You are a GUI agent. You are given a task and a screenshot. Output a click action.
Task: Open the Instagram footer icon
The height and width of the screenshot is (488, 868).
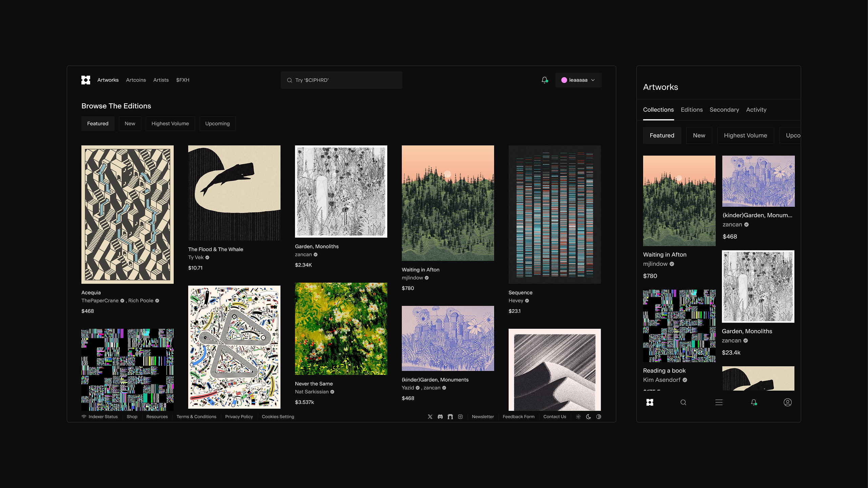click(460, 416)
